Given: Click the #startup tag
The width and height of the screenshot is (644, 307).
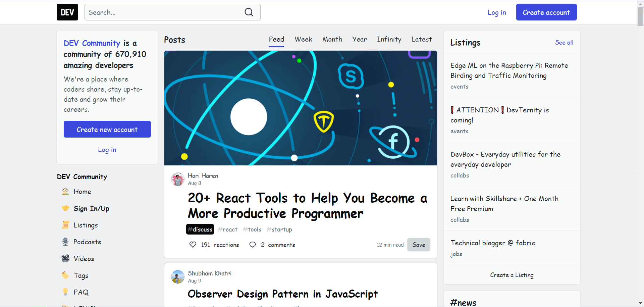Looking at the screenshot, I should 279,229.
